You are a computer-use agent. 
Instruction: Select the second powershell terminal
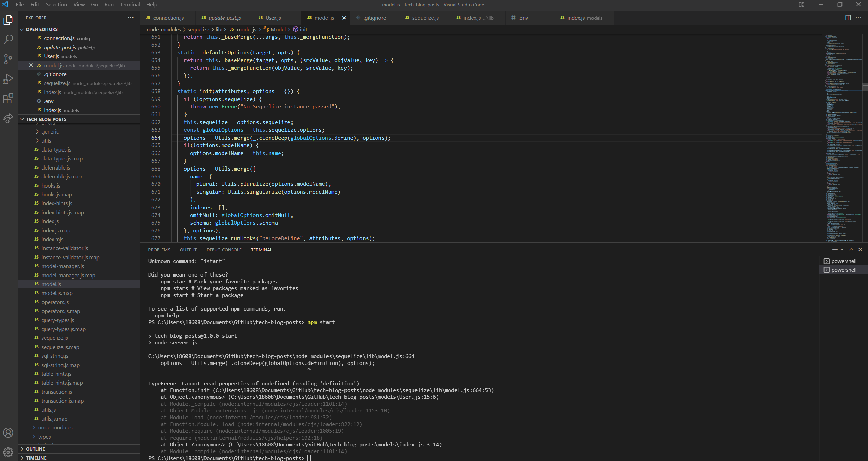[x=844, y=270]
